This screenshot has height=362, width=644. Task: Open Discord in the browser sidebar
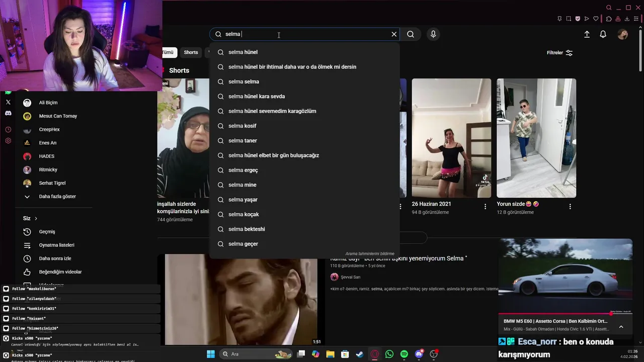(x=8, y=114)
